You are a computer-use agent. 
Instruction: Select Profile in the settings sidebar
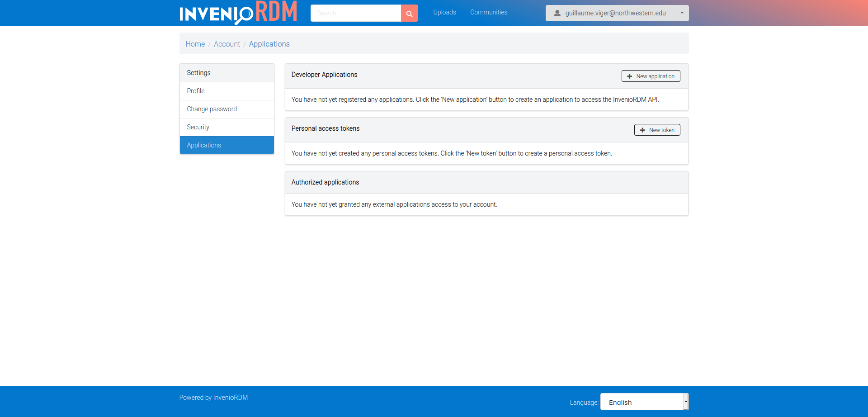point(196,91)
